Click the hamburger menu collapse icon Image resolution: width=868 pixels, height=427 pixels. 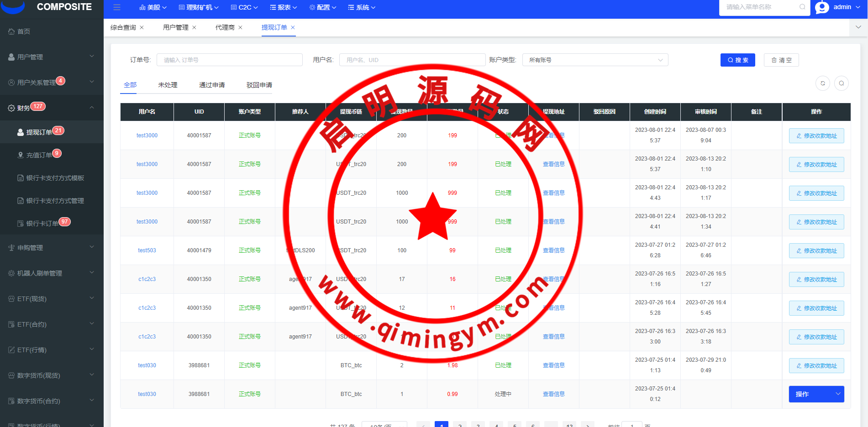point(117,7)
